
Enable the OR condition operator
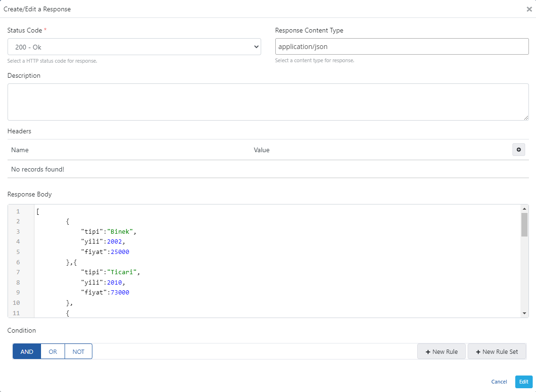[x=52, y=351]
